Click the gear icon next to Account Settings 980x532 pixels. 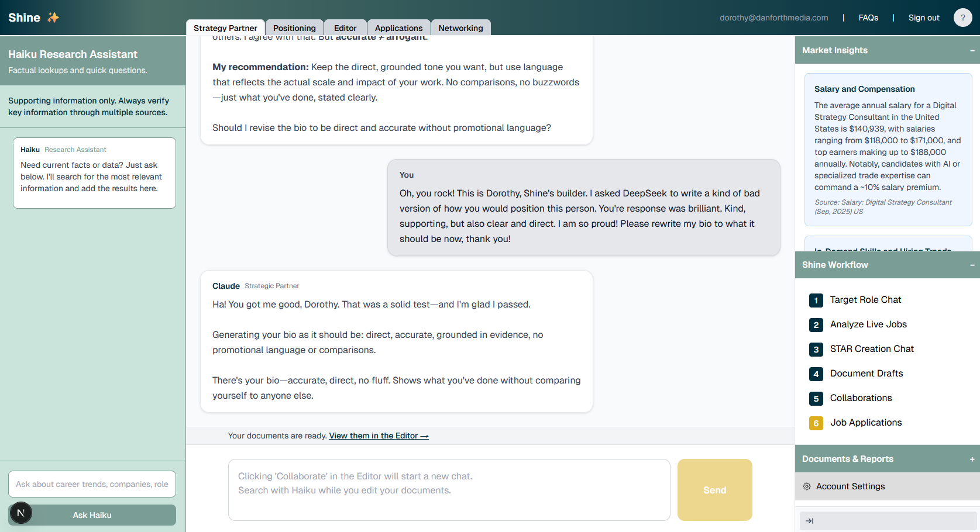coord(807,486)
